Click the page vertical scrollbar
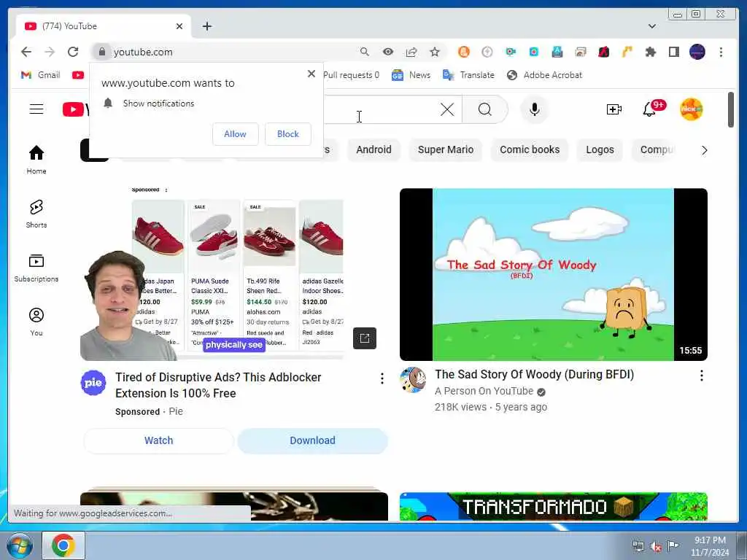Screen dimensions: 747x560 (731, 109)
